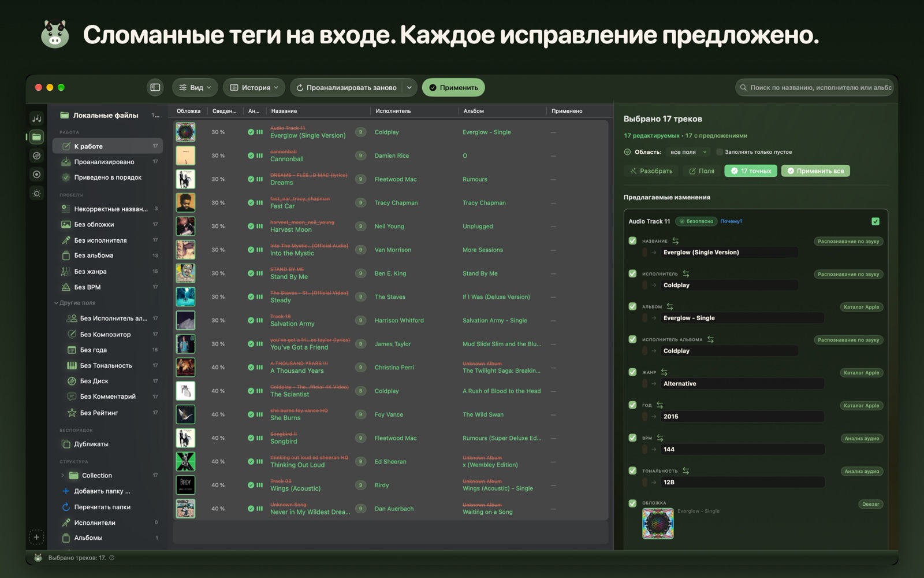Click the 17 точных button

[x=751, y=171]
